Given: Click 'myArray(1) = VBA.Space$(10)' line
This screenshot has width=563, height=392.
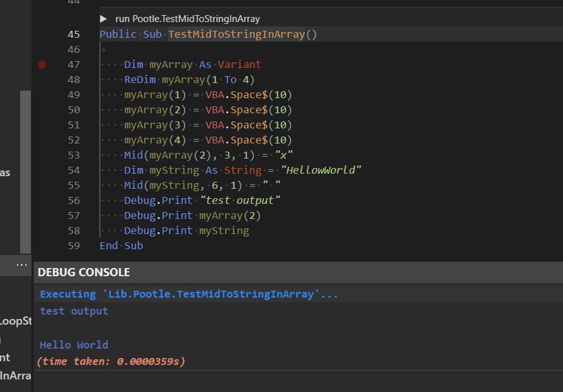Looking at the screenshot, I should 208,94.
